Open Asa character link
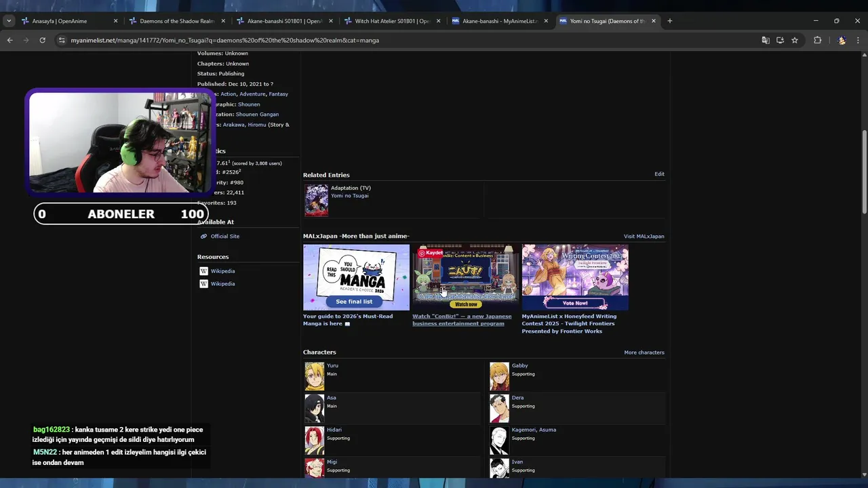This screenshot has width=868, height=488. point(331,398)
